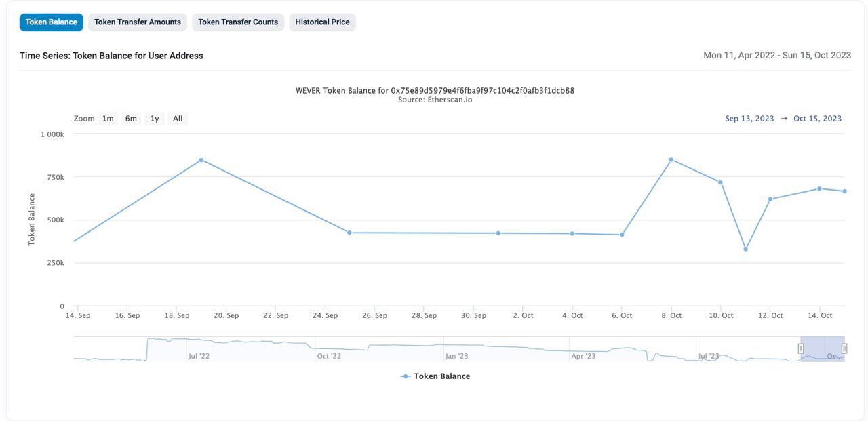Click the lowest data point at 11 Oct
Image resolution: width=868 pixels, height=421 pixels.
tap(746, 249)
